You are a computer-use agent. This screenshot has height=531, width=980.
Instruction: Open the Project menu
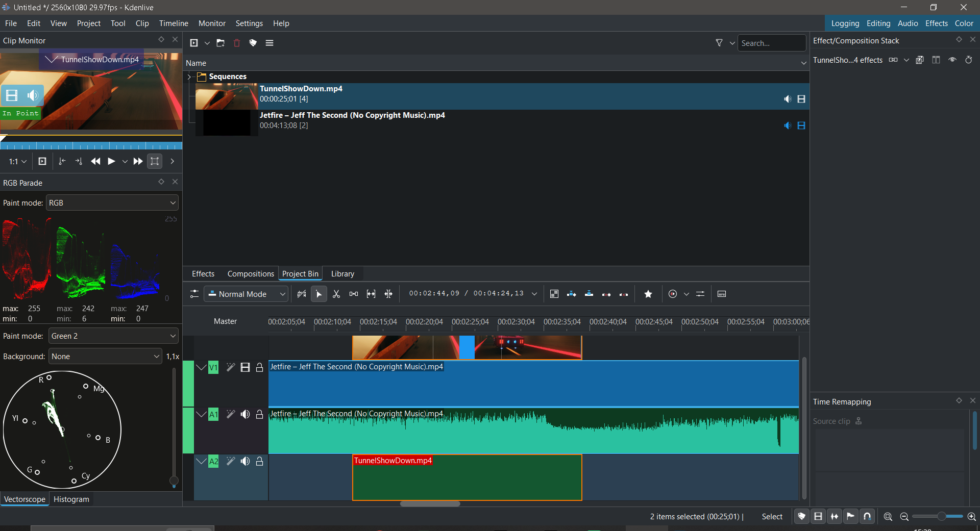tap(89, 23)
